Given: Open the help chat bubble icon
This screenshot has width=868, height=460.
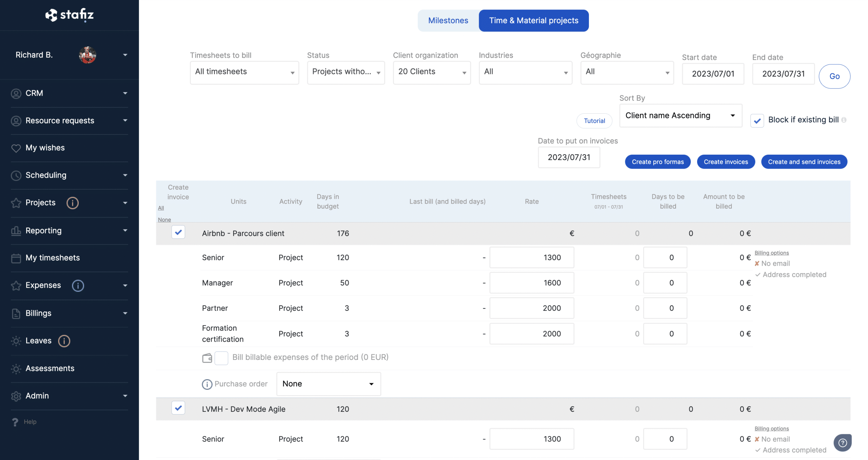Looking at the screenshot, I should coord(842,443).
